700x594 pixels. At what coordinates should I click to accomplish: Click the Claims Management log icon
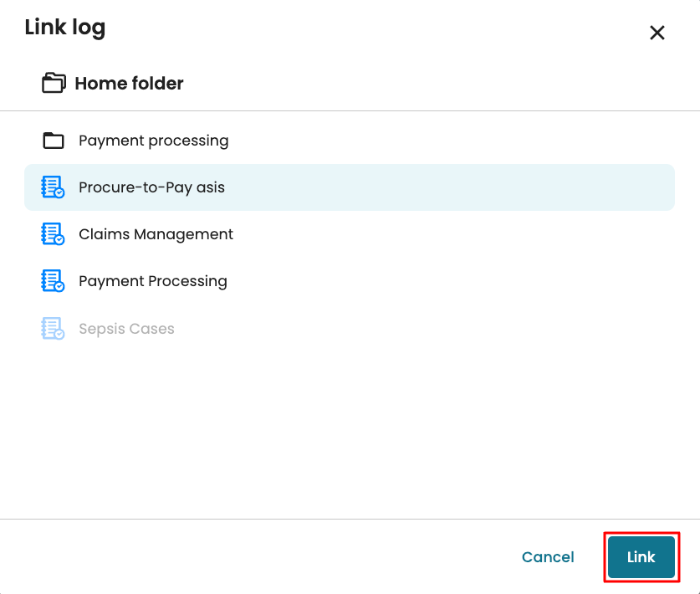click(53, 234)
